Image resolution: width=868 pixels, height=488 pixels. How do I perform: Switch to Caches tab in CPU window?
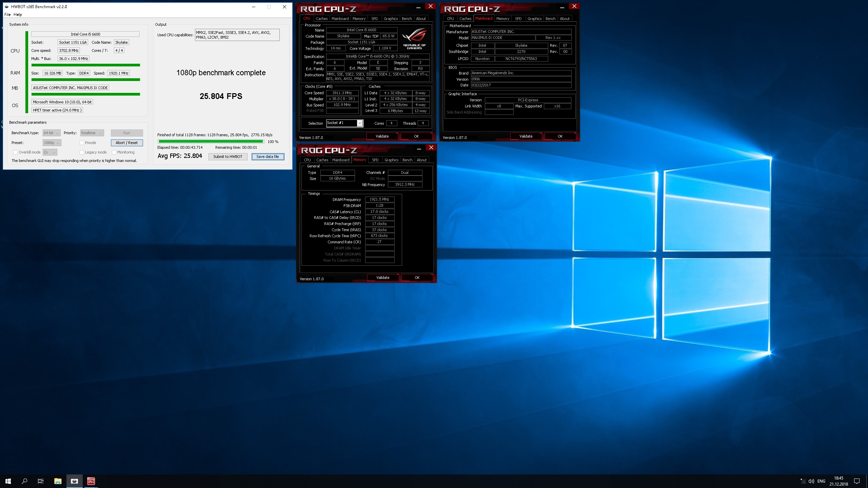[x=321, y=19]
